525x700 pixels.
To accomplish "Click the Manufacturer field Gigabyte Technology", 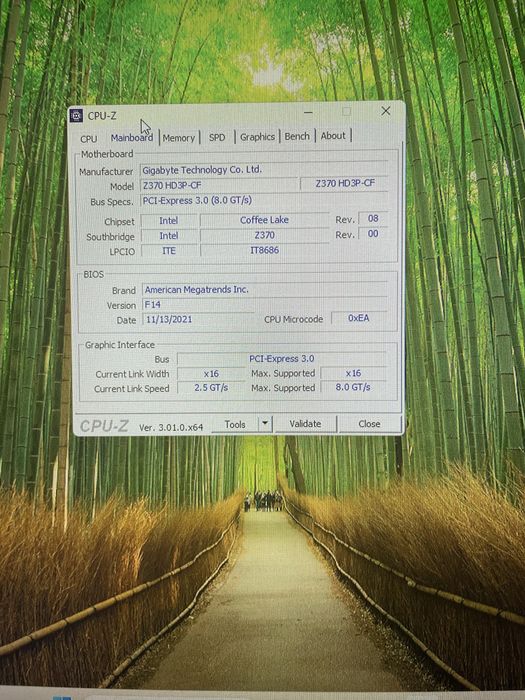I will pos(264,170).
